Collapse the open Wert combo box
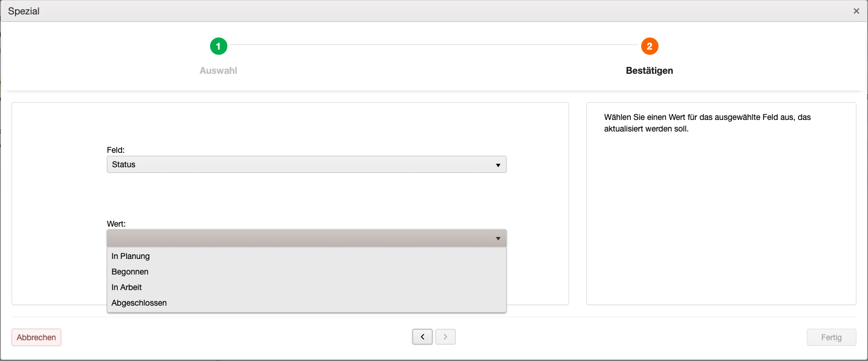Image resolution: width=868 pixels, height=361 pixels. (306, 238)
